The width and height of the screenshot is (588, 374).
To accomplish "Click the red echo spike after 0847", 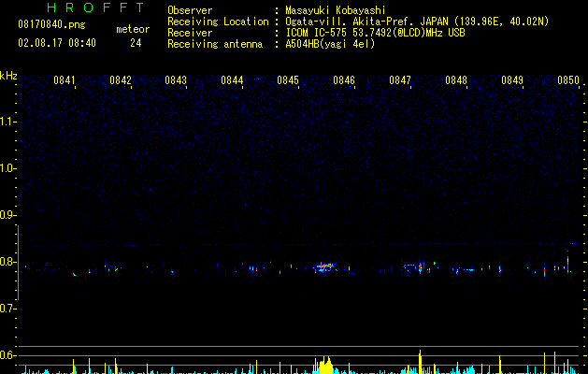I will pos(420,267).
